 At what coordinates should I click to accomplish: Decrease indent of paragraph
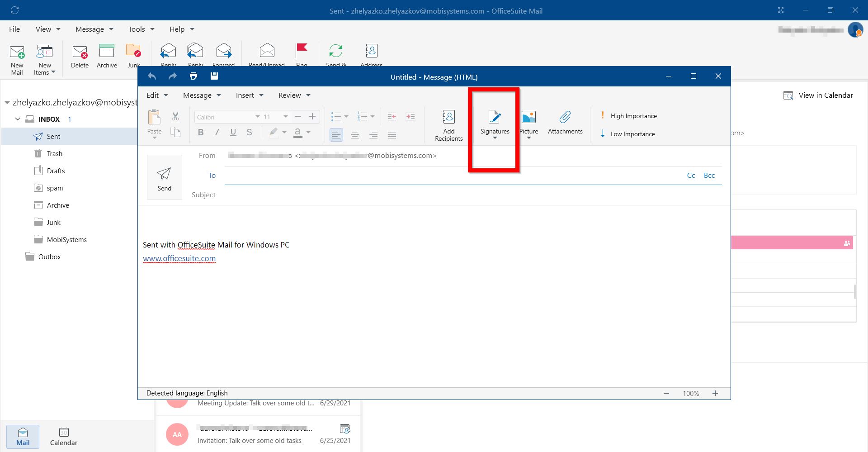pos(392,117)
